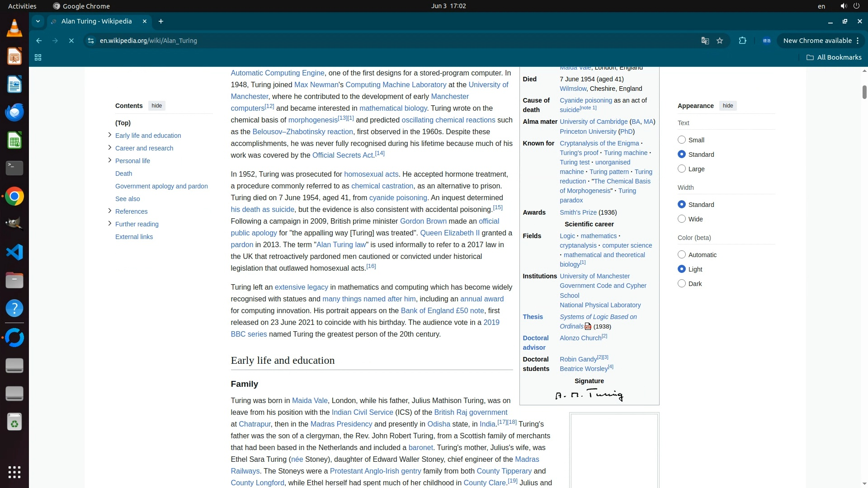Open the All Bookmarks folder
Image resolution: width=868 pixels, height=488 pixels.
click(x=834, y=57)
